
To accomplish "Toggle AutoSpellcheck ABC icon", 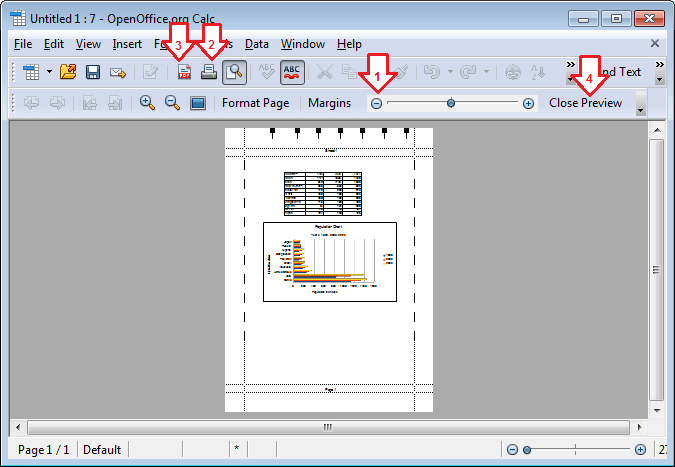I will [293, 72].
